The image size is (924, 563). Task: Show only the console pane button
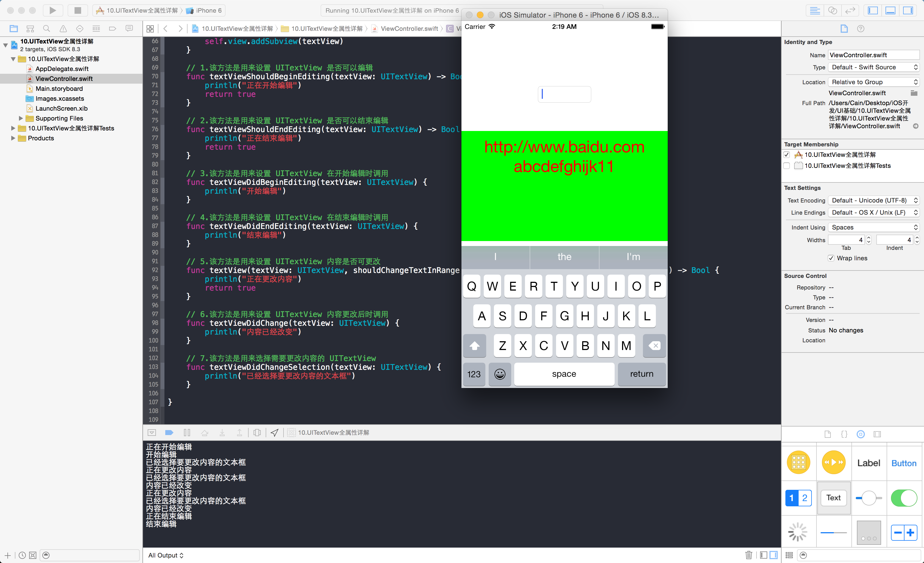773,555
